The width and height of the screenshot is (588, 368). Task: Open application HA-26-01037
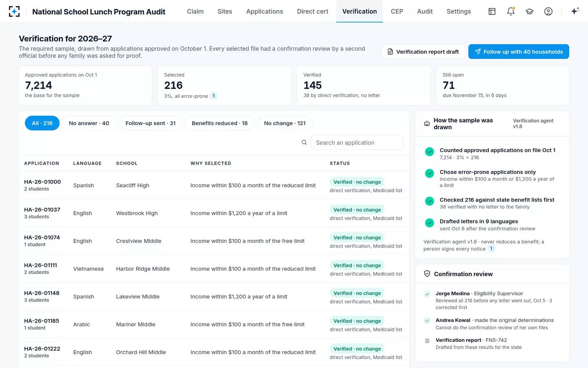point(42,210)
